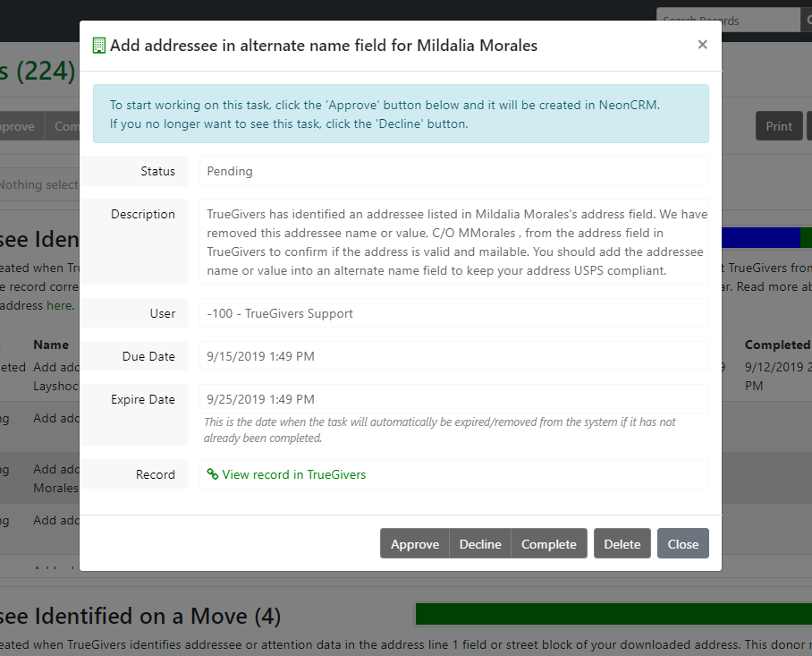Click the blue info banner about NeonCRM
Screen dimensions: 812x656
click(401, 114)
